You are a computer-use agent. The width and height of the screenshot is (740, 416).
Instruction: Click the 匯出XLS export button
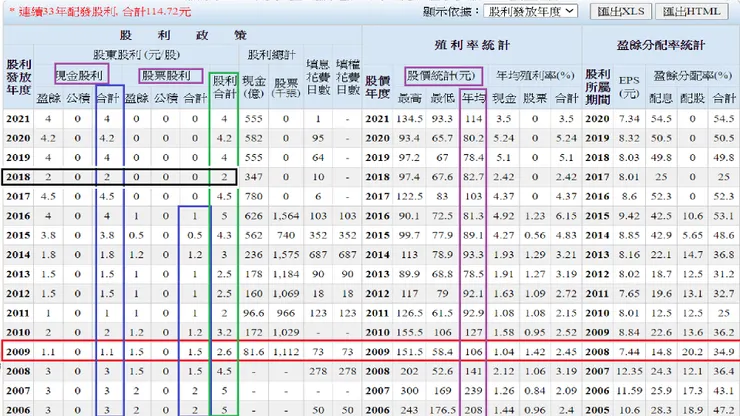tap(621, 11)
